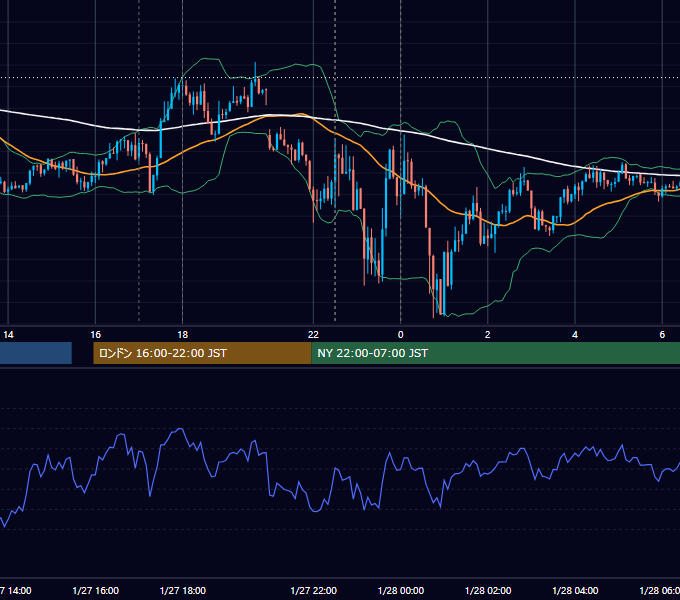Click the 14 hour axis label

pyautogui.click(x=8, y=335)
